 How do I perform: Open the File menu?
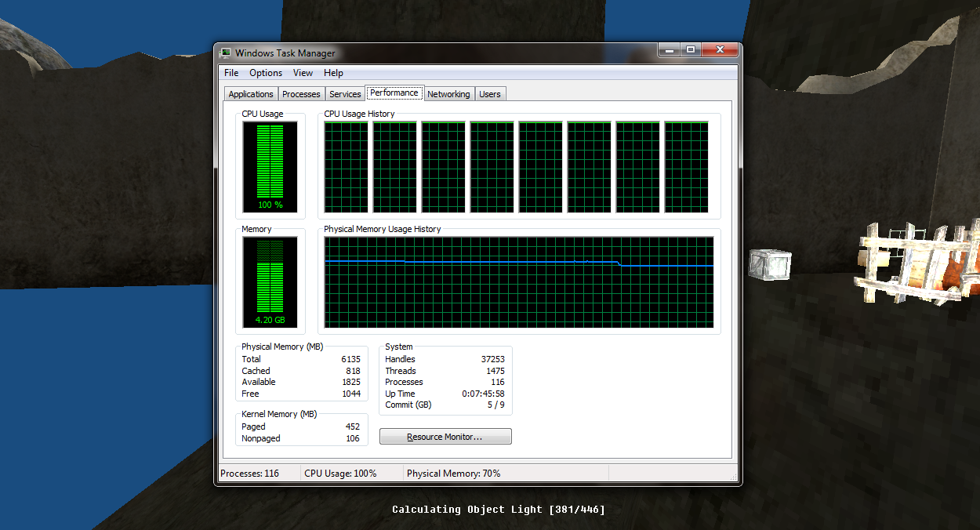pos(231,73)
